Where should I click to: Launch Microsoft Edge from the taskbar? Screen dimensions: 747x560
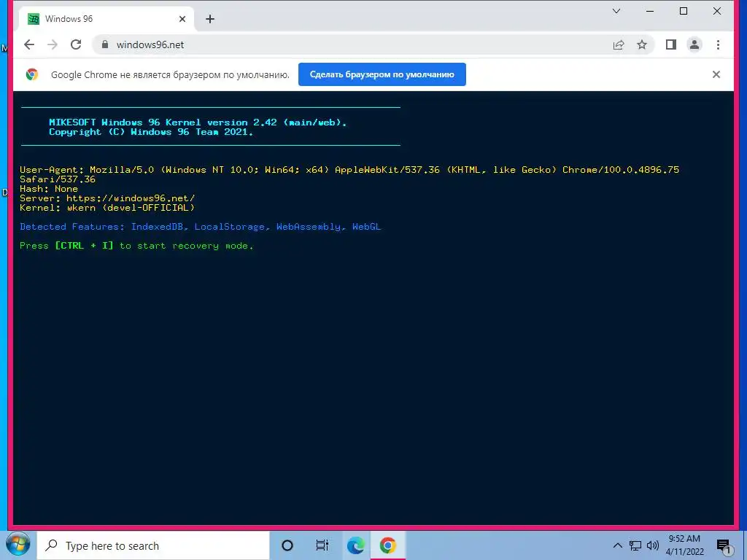[355, 545]
